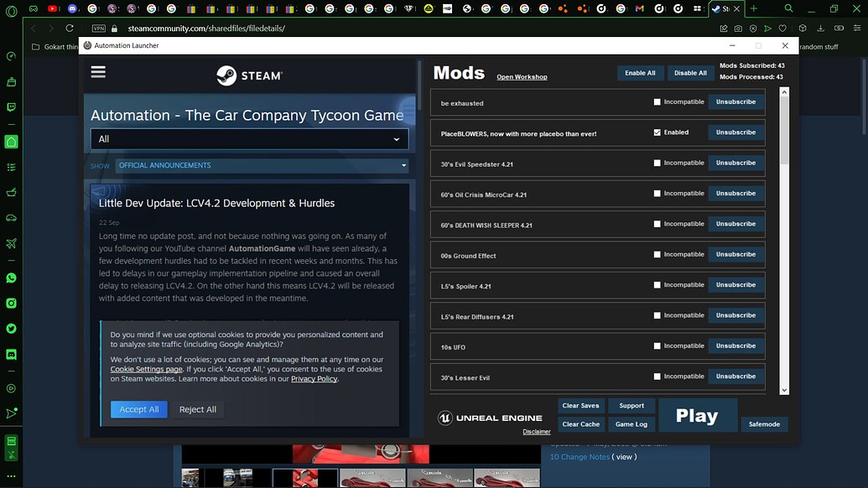Toggle checkbox for 10s UFO mod
Screen dimensions: 868x488
pos(657,345)
